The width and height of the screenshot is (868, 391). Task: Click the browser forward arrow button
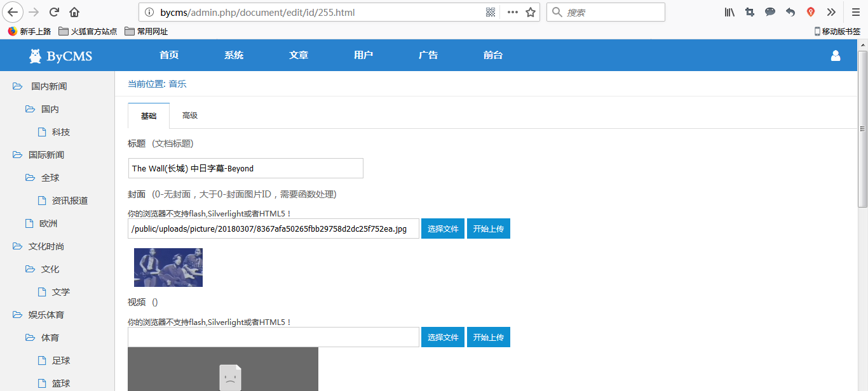pyautogui.click(x=34, y=12)
